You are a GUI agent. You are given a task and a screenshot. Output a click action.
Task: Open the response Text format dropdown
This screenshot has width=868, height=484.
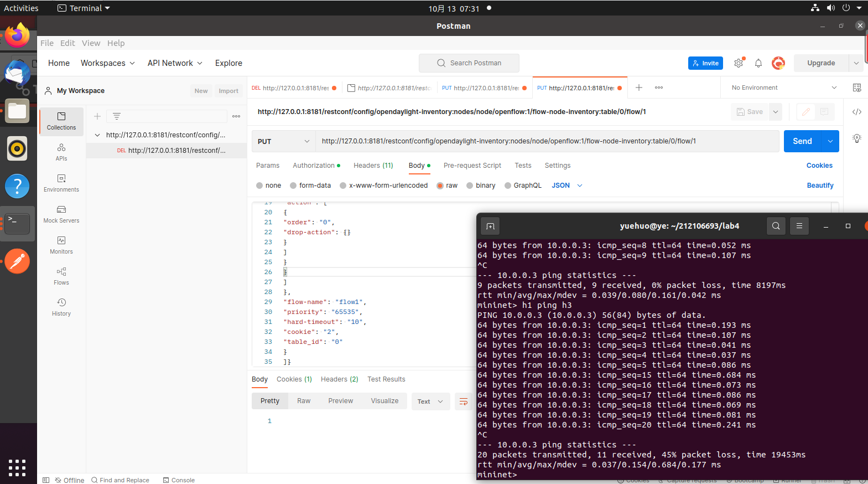pos(430,401)
